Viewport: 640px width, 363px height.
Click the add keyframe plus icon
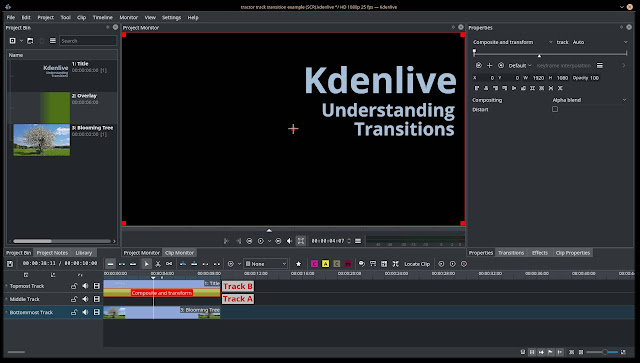click(x=489, y=65)
